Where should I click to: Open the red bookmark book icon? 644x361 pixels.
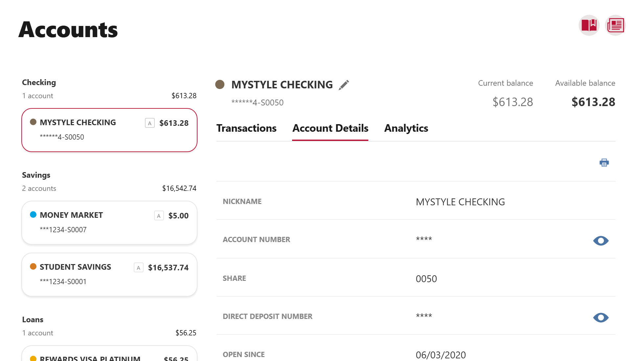[589, 25]
